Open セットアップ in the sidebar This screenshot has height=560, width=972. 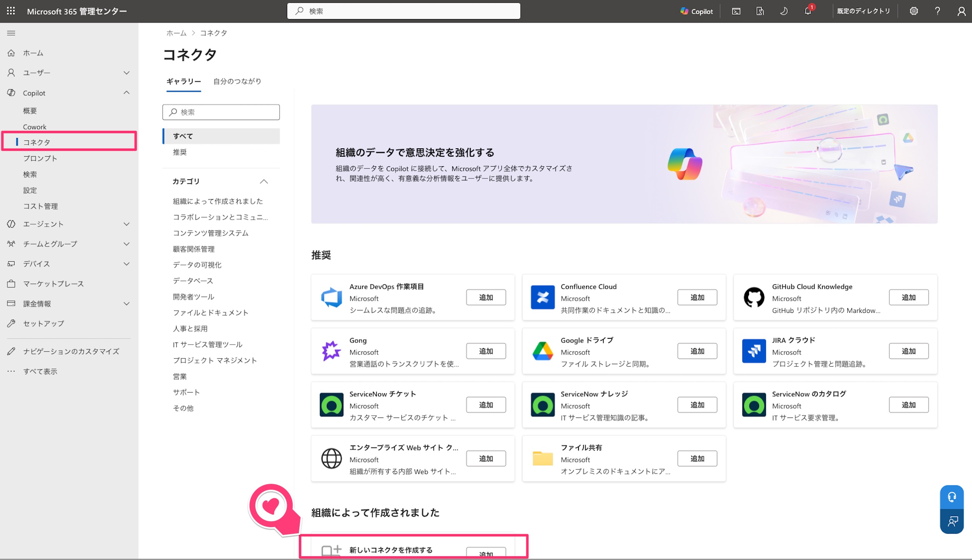[43, 324]
